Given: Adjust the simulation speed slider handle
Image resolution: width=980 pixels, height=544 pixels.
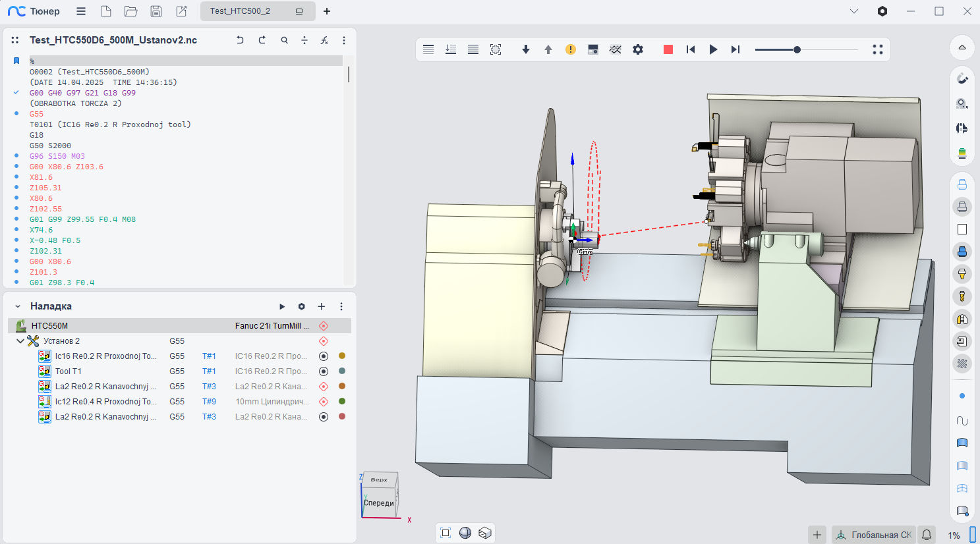Looking at the screenshot, I should (797, 49).
